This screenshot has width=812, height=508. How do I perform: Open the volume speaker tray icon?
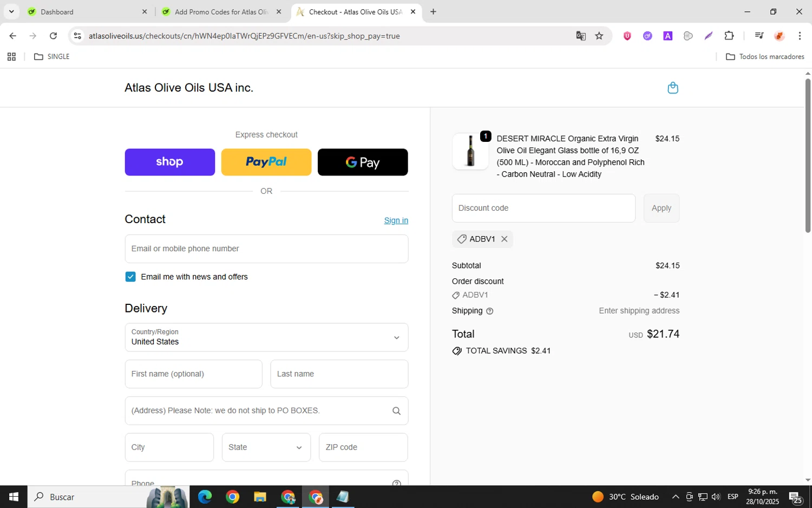click(716, 497)
